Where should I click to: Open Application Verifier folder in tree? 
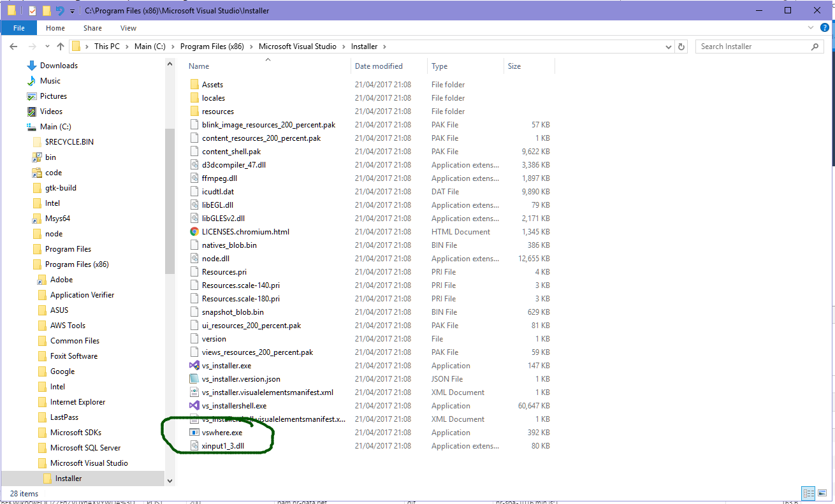click(x=82, y=295)
